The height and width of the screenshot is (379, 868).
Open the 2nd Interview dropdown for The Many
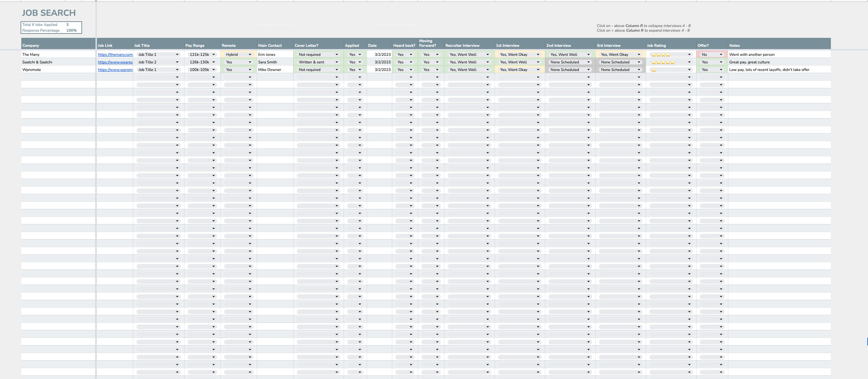coord(588,54)
